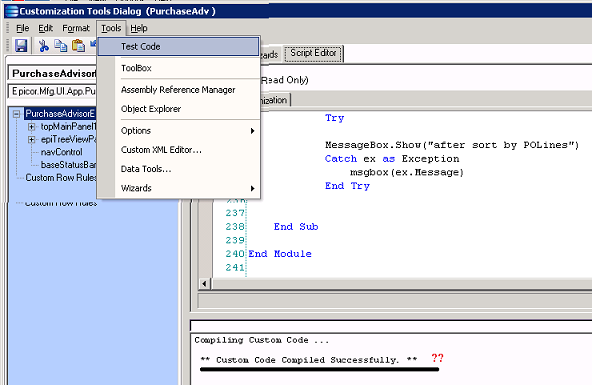Image resolution: width=592 pixels, height=385 pixels.
Task: Click the End Module line 240
Action: point(280,254)
